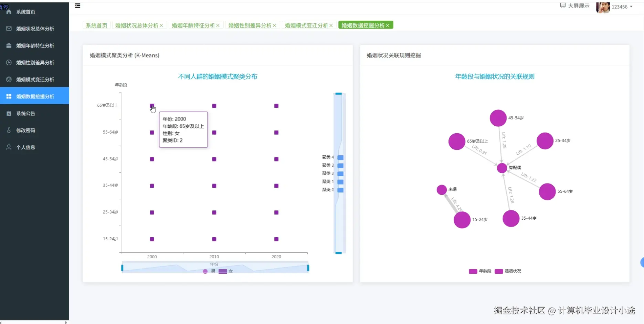Click the 有配偶 node in the association graph

click(502, 168)
